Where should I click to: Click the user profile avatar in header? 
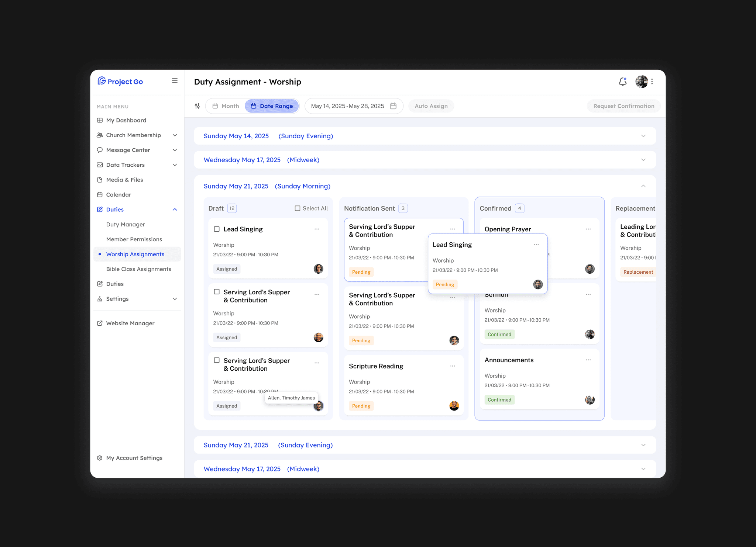[x=642, y=82]
